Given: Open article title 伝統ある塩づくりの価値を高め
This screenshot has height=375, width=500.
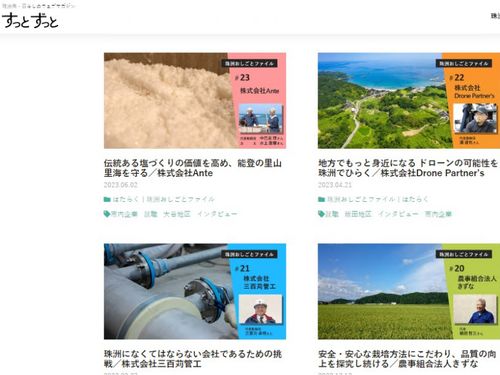Looking at the screenshot, I should 193,168.
